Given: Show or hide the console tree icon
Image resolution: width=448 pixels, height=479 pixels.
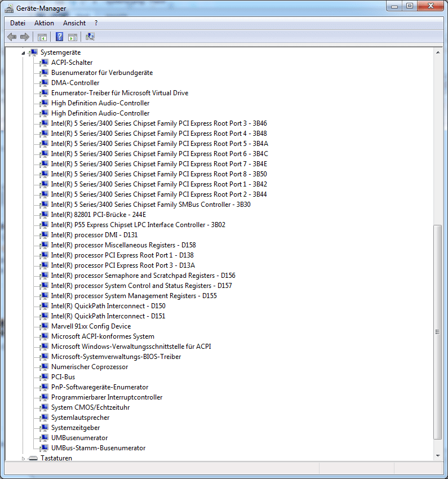Looking at the screenshot, I should click(x=42, y=37).
